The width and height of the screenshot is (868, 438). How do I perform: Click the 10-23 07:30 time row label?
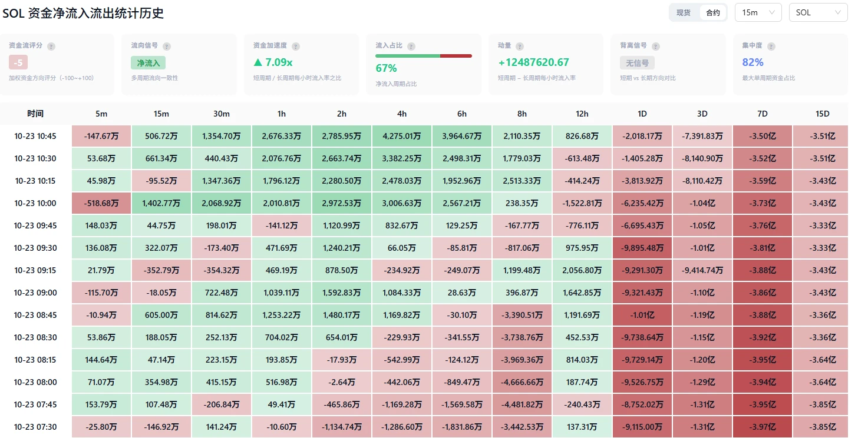tap(35, 427)
